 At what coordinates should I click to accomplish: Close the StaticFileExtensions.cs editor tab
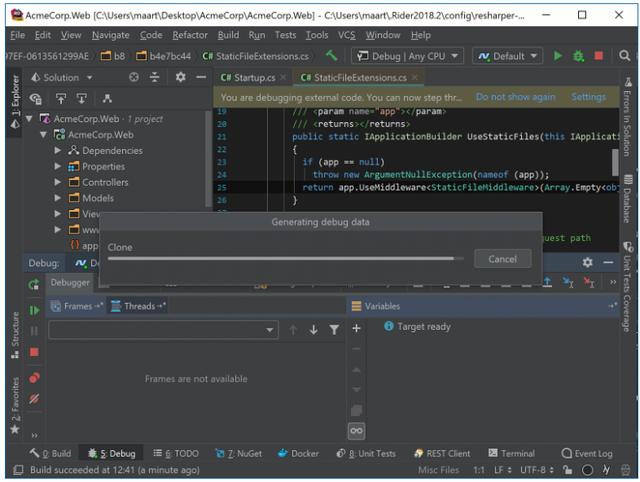pos(415,77)
